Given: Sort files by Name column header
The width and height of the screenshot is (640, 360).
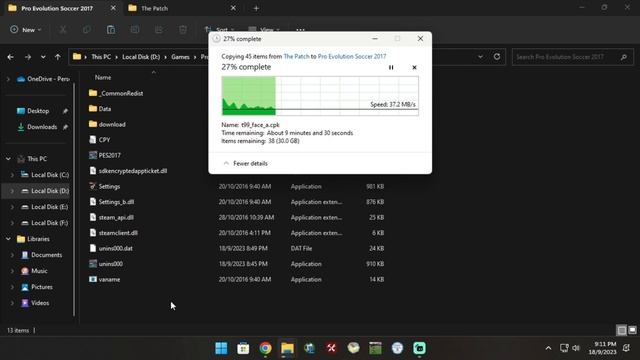Looking at the screenshot, I should [x=103, y=77].
